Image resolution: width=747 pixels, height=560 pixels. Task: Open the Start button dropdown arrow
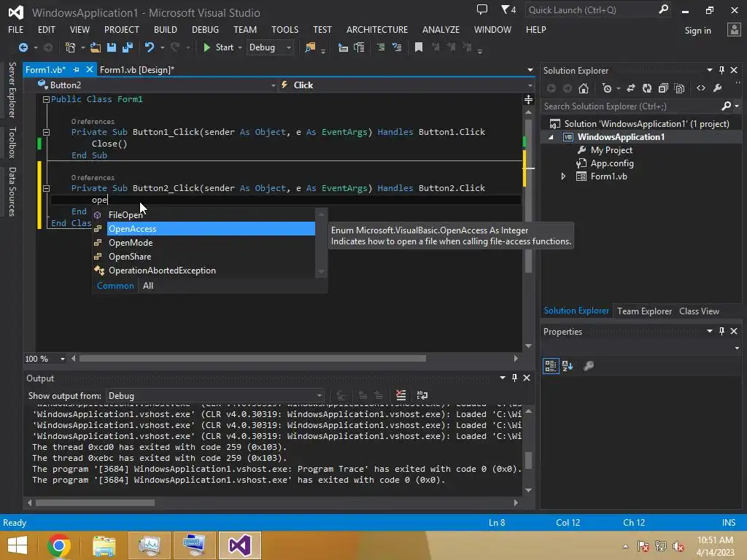pyautogui.click(x=239, y=47)
